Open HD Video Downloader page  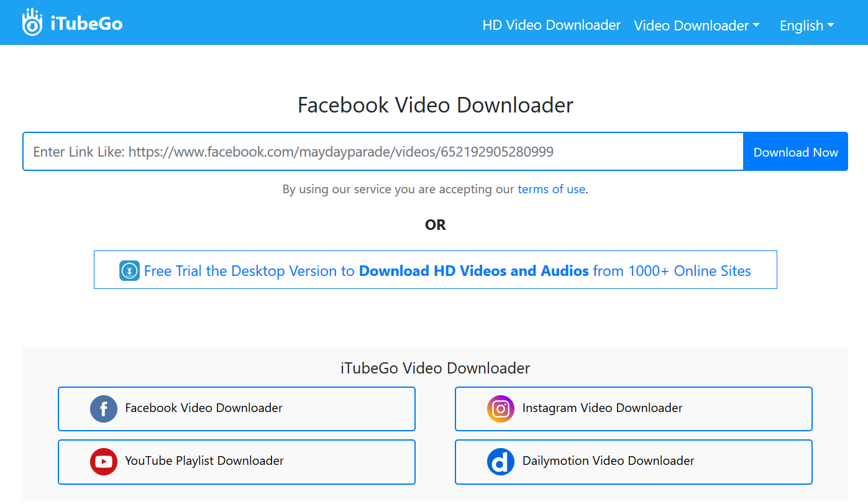tap(552, 25)
